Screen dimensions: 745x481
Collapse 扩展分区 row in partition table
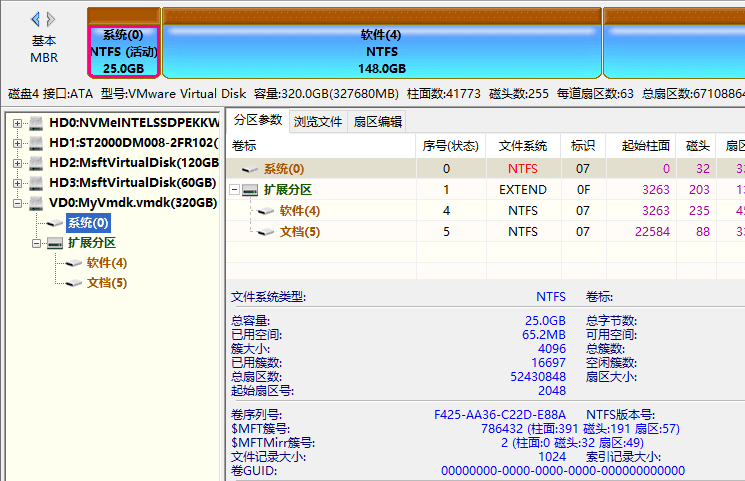(235, 190)
